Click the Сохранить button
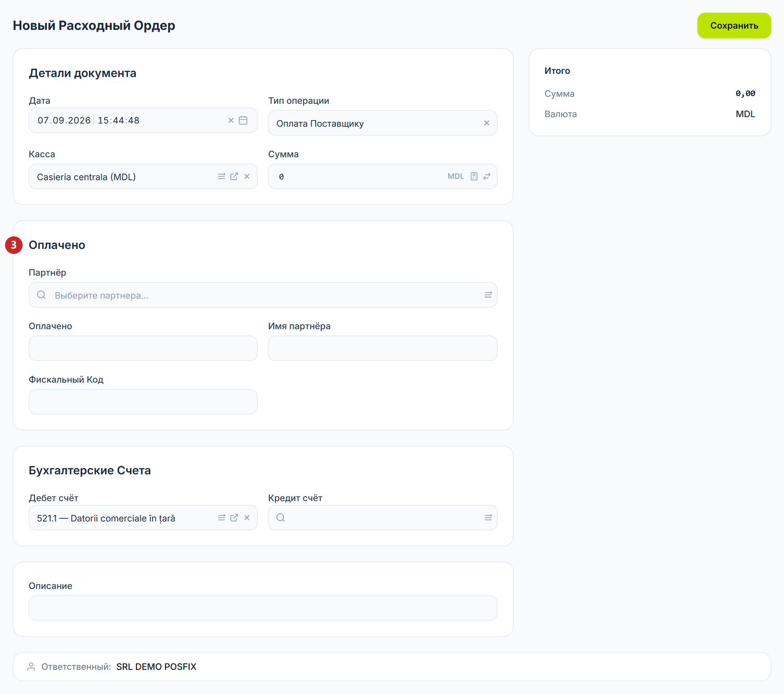The width and height of the screenshot is (784, 694). [x=734, y=26]
